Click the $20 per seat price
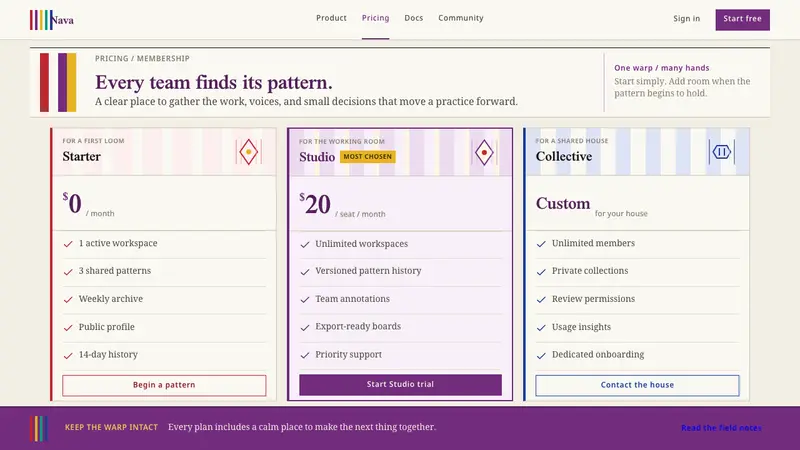 pos(342,205)
